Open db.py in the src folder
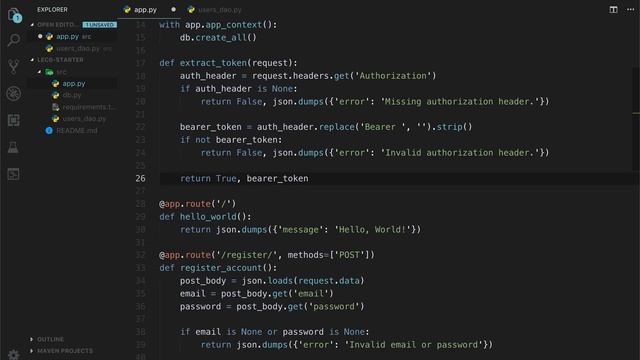 tap(73, 95)
